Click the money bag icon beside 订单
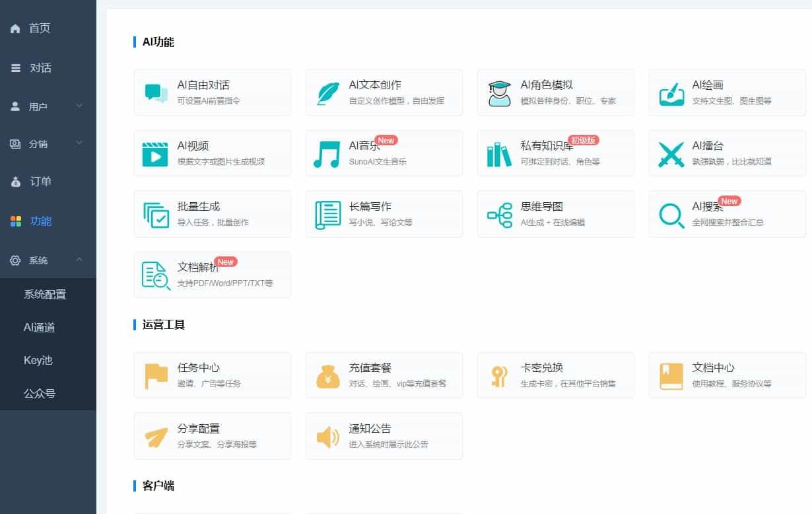The height and width of the screenshot is (514, 812). (16, 182)
